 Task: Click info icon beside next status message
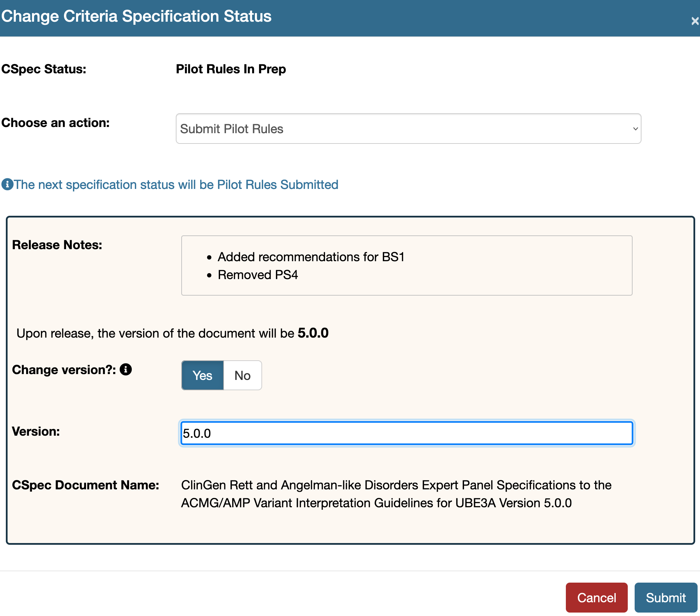click(7, 184)
